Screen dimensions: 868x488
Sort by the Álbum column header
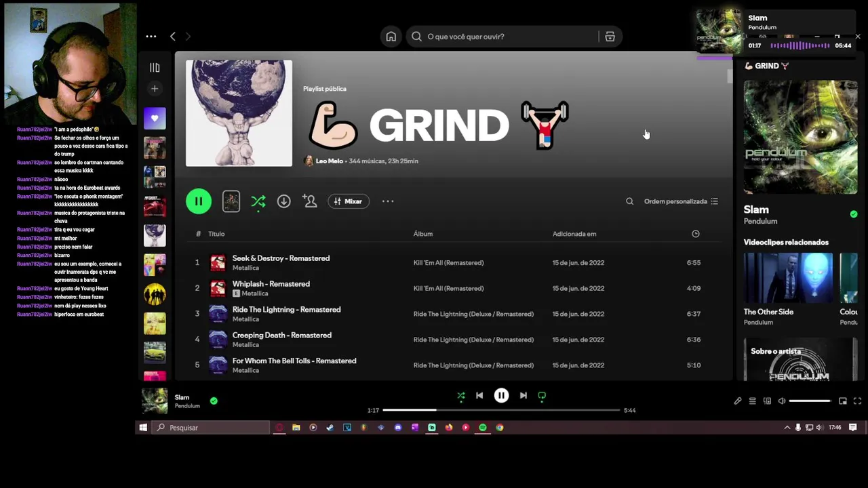point(423,234)
